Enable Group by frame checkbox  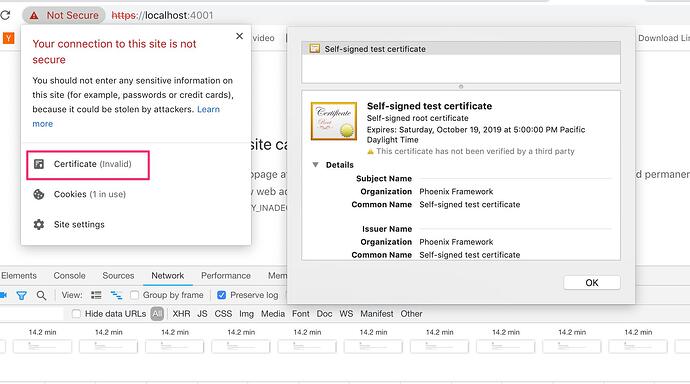pos(135,295)
